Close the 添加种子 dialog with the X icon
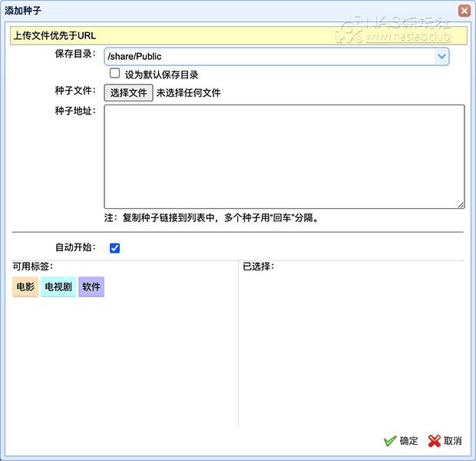The width and height of the screenshot is (476, 461). tap(464, 11)
